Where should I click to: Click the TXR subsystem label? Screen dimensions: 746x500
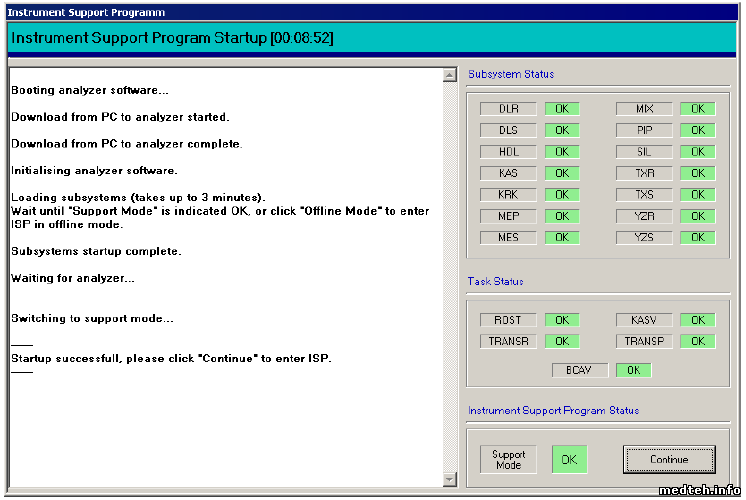tap(644, 173)
